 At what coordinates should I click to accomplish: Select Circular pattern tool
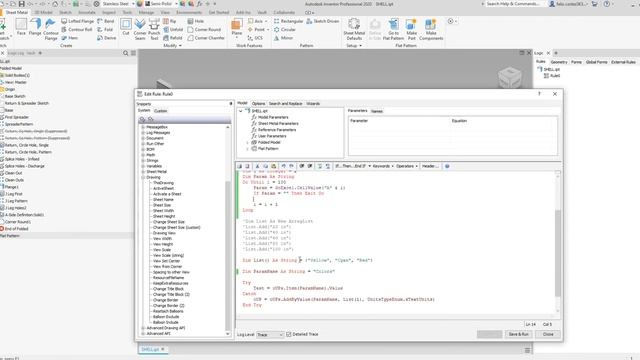[x=284, y=29]
